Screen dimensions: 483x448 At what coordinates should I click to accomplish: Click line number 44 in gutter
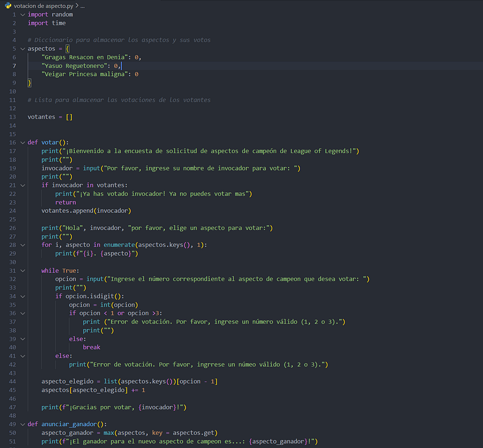[x=12, y=381]
